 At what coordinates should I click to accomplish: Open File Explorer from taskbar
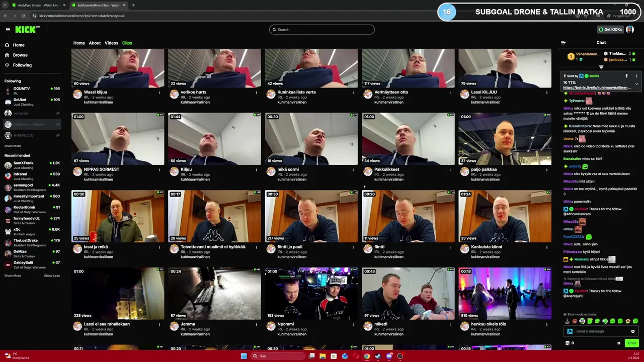tap(323, 356)
